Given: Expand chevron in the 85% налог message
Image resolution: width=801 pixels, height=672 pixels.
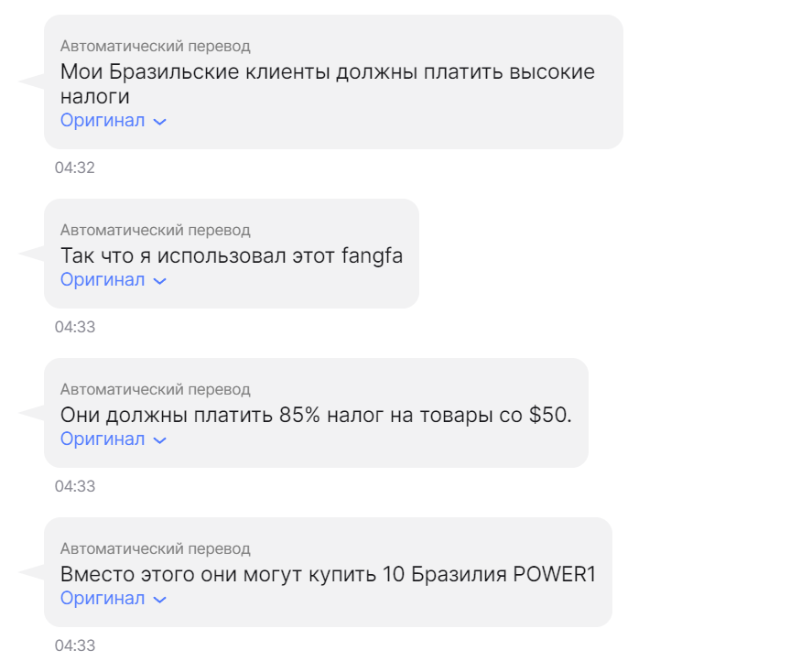Looking at the screenshot, I should pyautogui.click(x=160, y=440).
